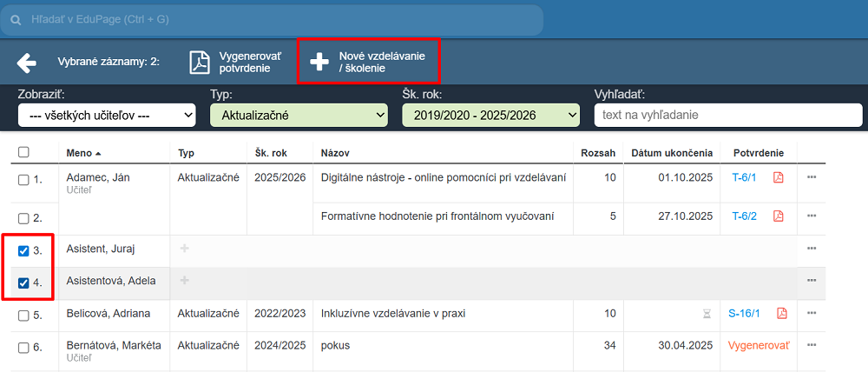This screenshot has width=868, height=372.
Task: Open the Šk. rok range dropdown
Action: pos(490,115)
